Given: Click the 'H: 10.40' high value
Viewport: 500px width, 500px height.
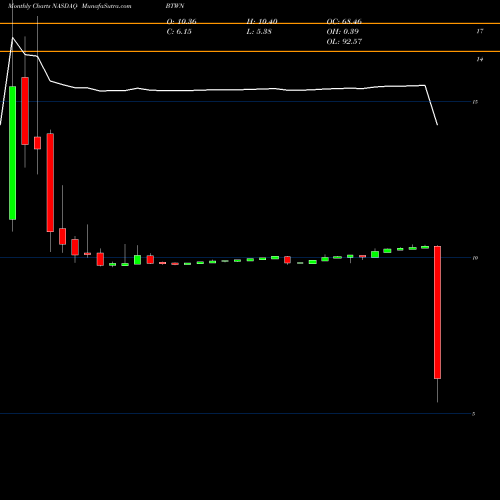Looking at the screenshot, I should coord(262,21).
